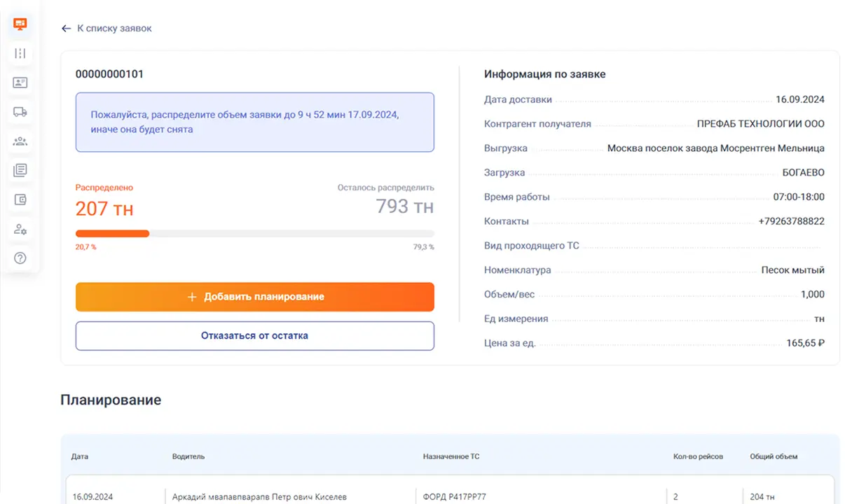
Task: Click the 'Водитель' column header
Action: pyautogui.click(x=188, y=456)
